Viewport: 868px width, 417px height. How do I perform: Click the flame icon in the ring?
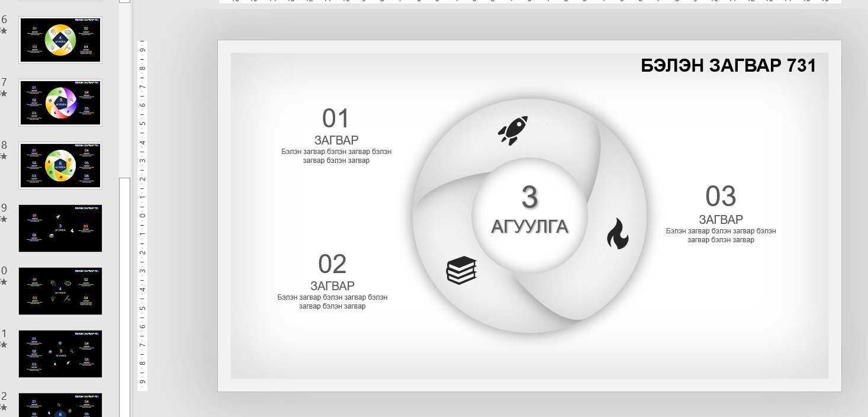pos(617,233)
